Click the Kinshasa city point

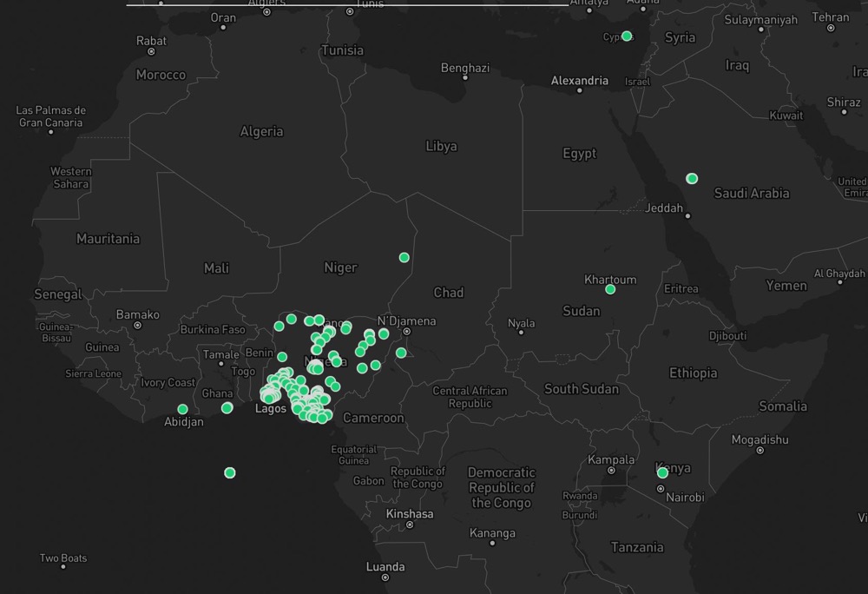point(410,525)
